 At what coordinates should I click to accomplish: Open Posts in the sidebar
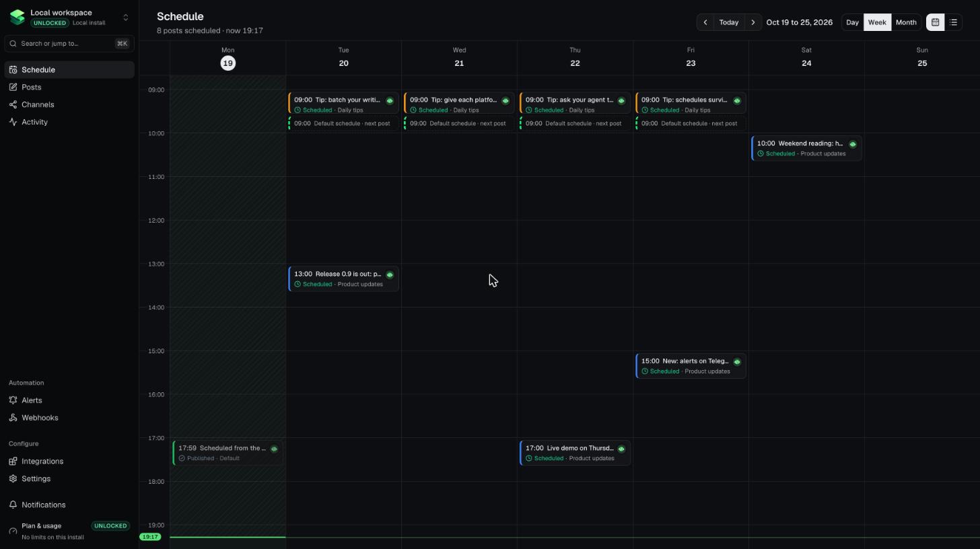69,87
